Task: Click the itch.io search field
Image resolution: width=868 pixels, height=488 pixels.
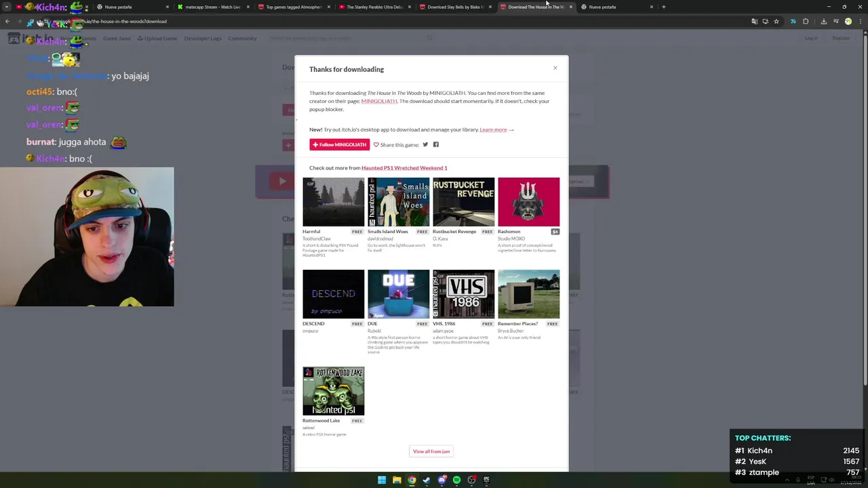Action: tap(349, 38)
